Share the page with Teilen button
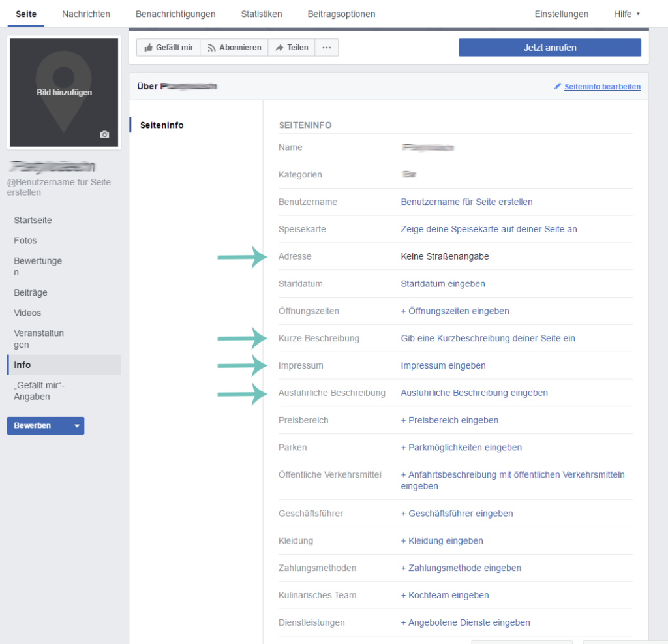This screenshot has height=644, width=668. (292, 48)
